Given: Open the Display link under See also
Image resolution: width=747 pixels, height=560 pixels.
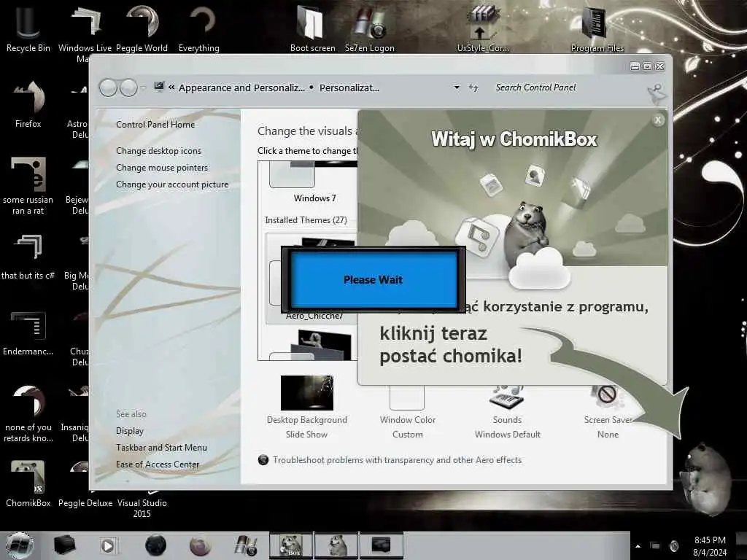Looking at the screenshot, I should (x=130, y=430).
